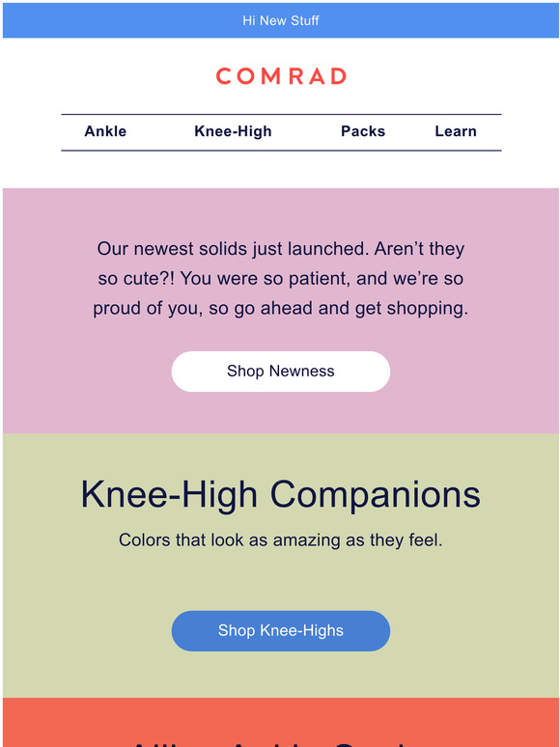The width and height of the screenshot is (560, 747).
Task: Click the 'so cute?! You were so patient' line
Action: (281, 278)
